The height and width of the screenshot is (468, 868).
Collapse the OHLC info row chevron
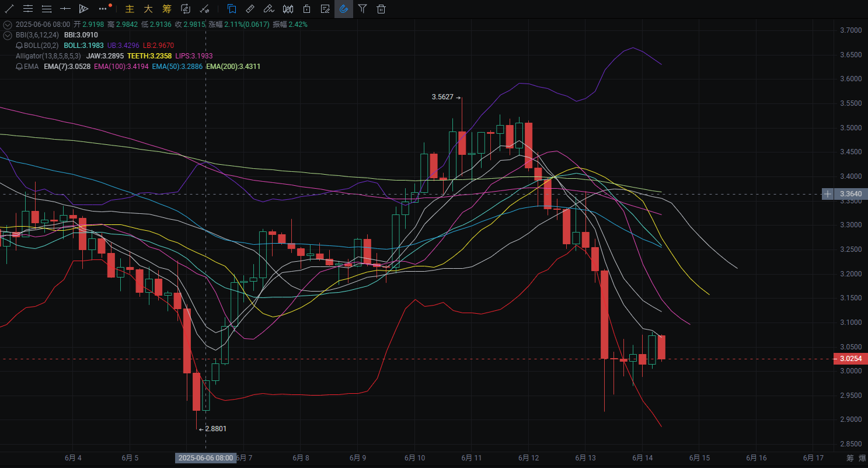[x=8, y=25]
